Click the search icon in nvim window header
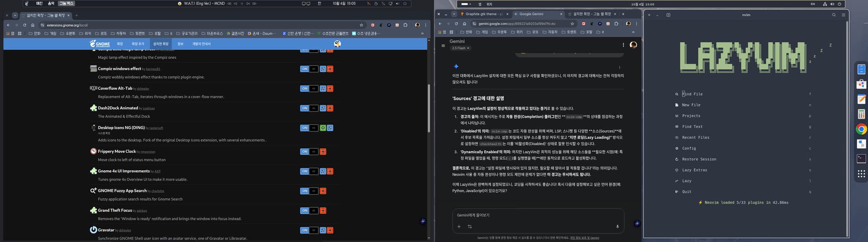Screen dimensions: 868x242 click(834, 15)
